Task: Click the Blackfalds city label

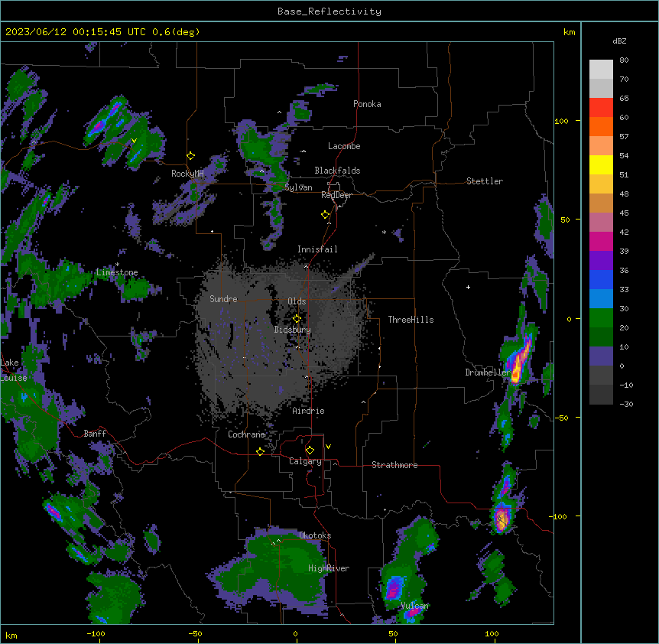Action: 337,171
